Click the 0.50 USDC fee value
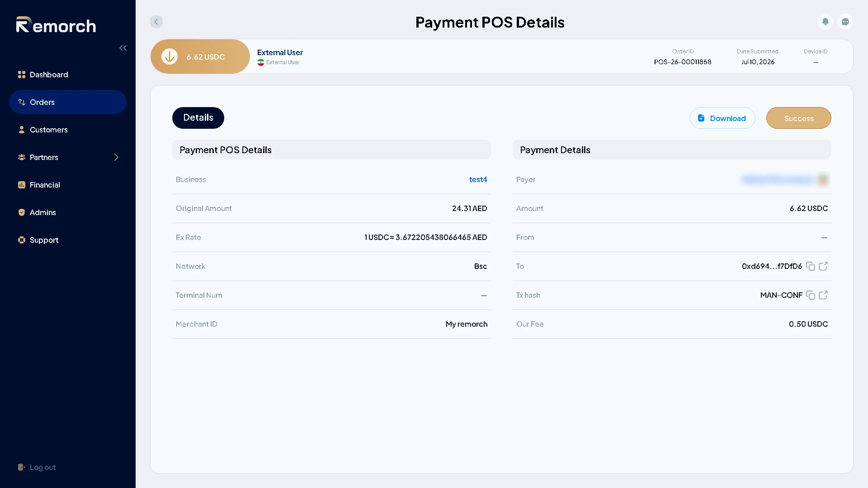868x488 pixels. [808, 324]
